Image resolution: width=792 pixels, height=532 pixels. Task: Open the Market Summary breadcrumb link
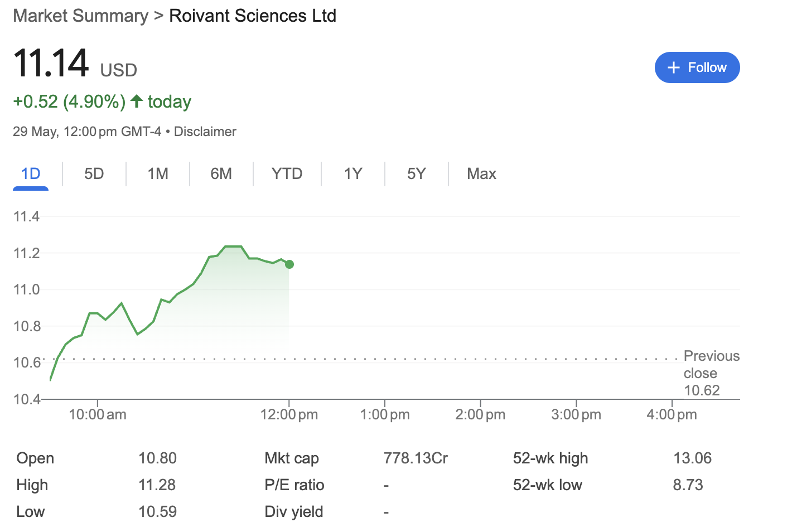pyautogui.click(x=81, y=16)
